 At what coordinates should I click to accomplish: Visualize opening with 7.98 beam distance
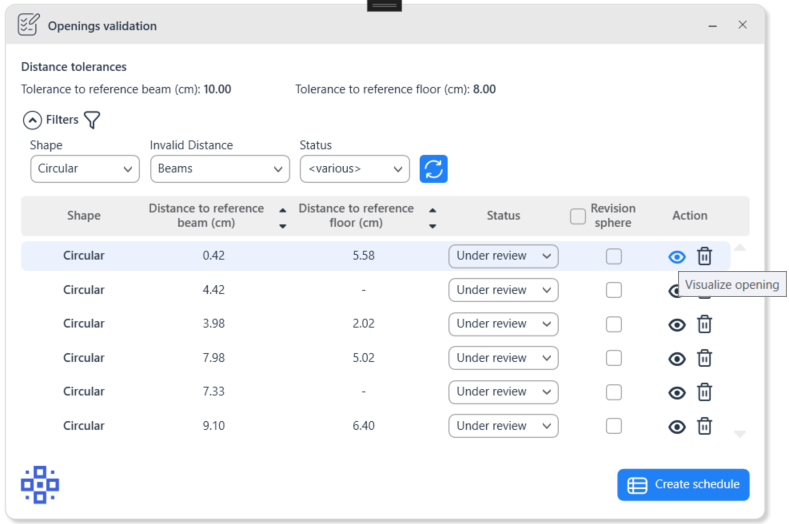click(x=677, y=358)
